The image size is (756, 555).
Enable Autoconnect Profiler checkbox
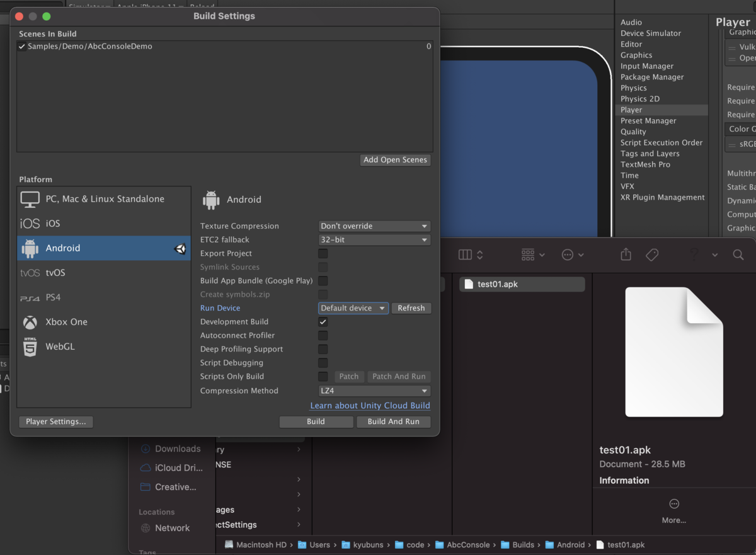(x=323, y=336)
